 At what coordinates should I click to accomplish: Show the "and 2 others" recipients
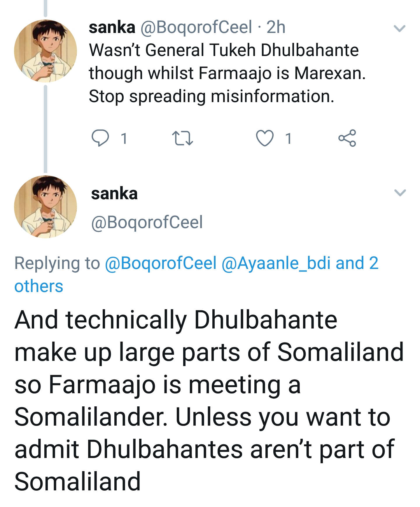357,263
